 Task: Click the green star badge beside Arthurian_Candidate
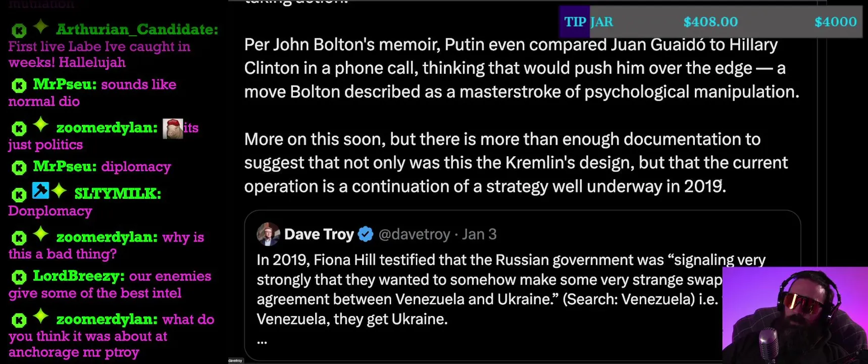[40, 27]
